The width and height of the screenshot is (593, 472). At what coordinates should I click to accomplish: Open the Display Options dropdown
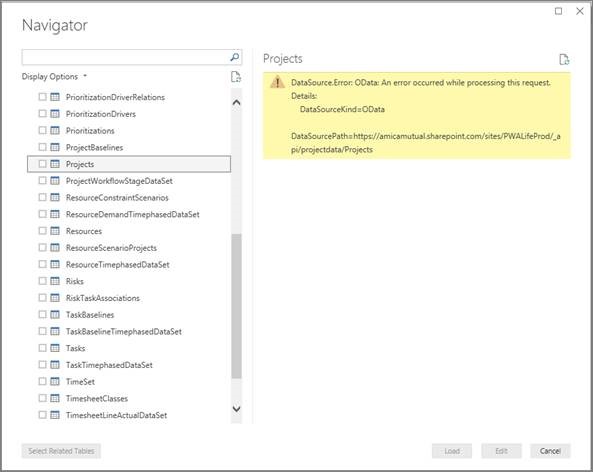coord(54,76)
